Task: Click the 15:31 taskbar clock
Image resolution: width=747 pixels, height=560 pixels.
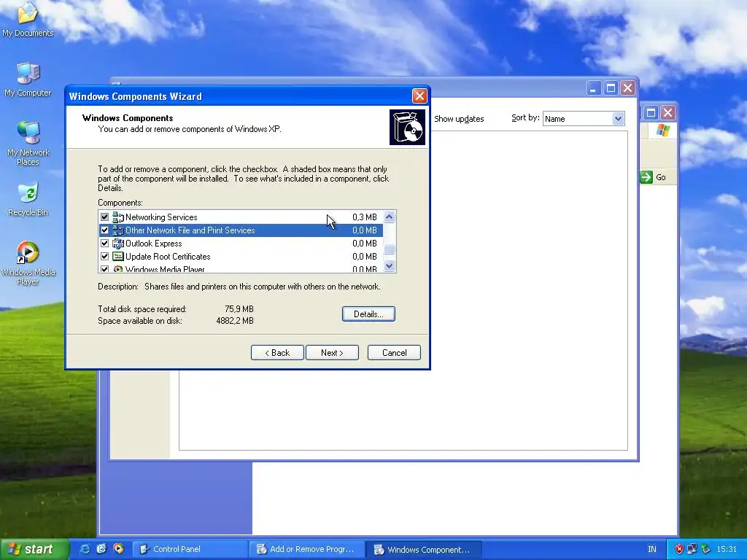Action: click(x=727, y=550)
